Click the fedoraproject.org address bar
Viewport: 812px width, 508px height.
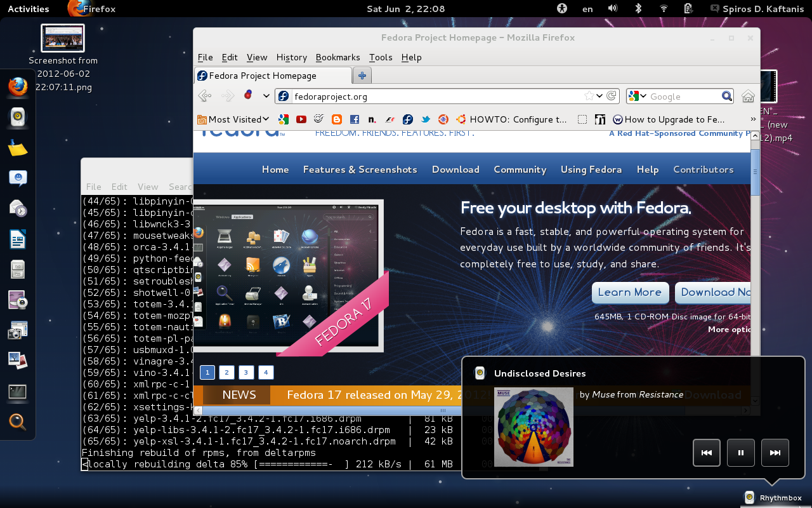tap(431, 97)
